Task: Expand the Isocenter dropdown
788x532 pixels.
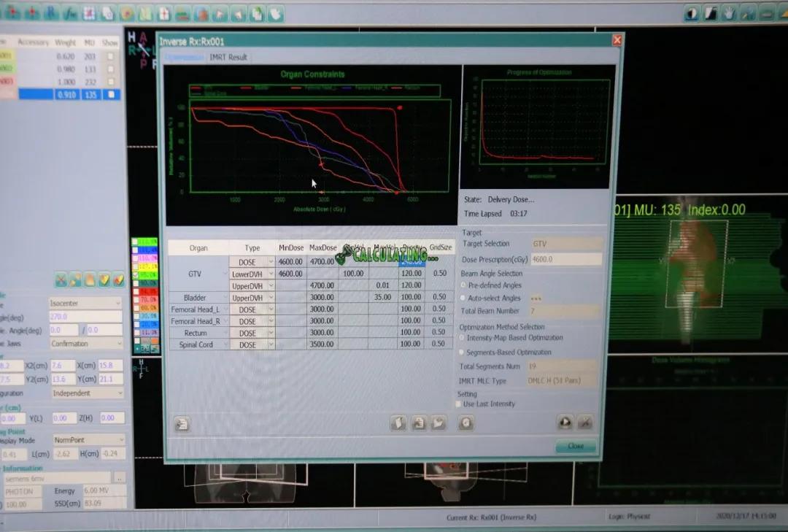Action: (118, 303)
